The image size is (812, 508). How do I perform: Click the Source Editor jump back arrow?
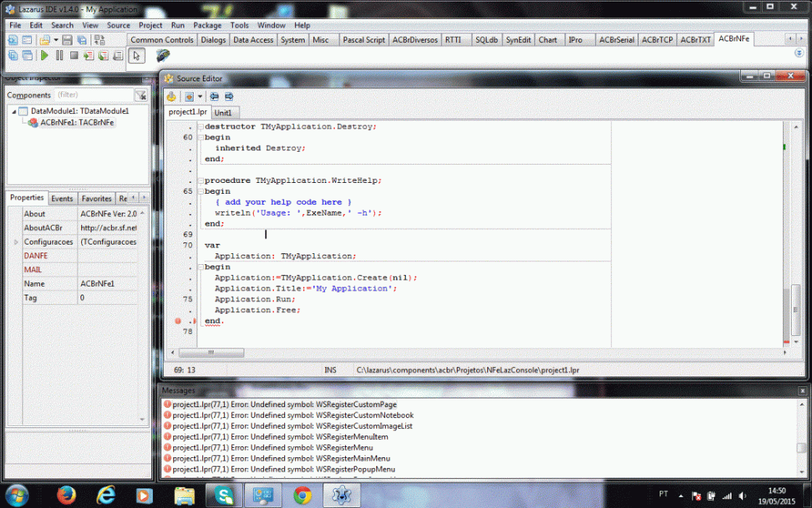tap(214, 97)
